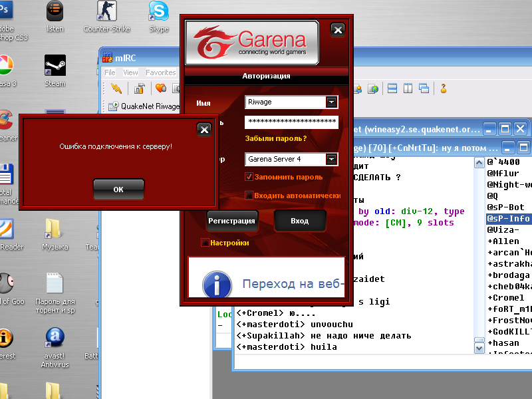Click OK in the connection error dialog
This screenshot has width=532, height=399.
click(118, 190)
